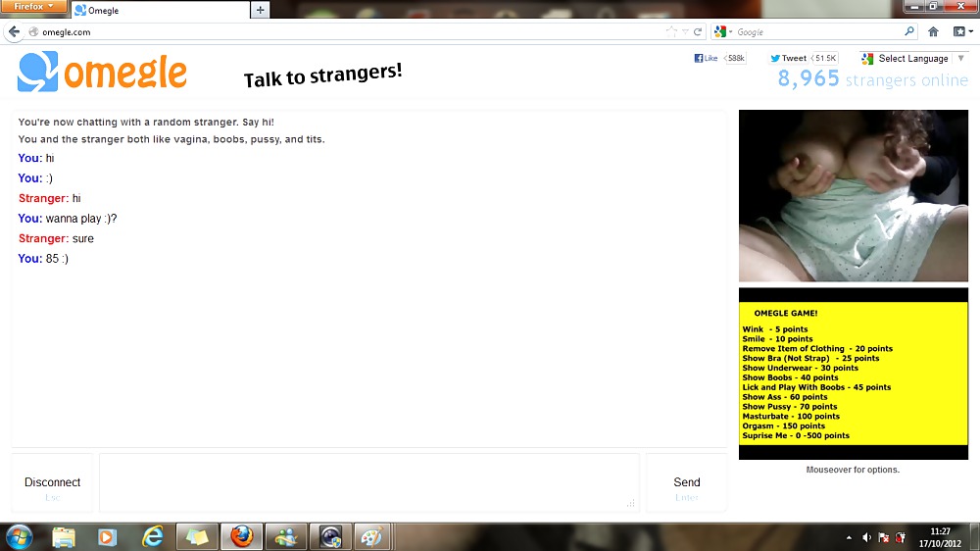Click the search magnifier icon in Google box
Image resolution: width=980 pixels, height=551 pixels.
(908, 31)
